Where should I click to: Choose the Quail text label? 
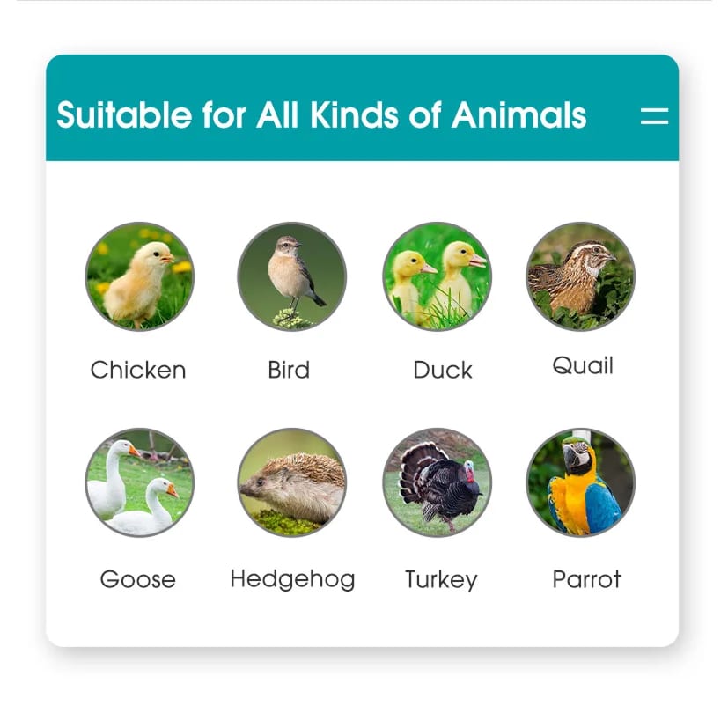pos(583,366)
